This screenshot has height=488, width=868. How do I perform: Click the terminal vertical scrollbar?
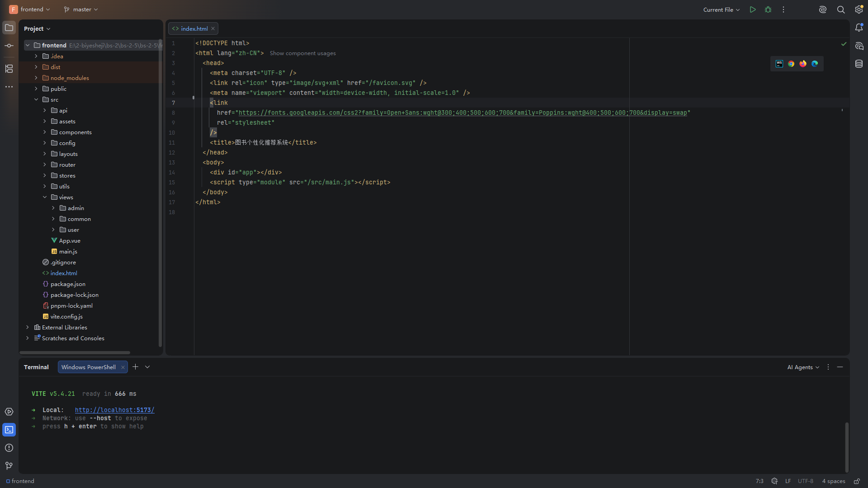(847, 447)
